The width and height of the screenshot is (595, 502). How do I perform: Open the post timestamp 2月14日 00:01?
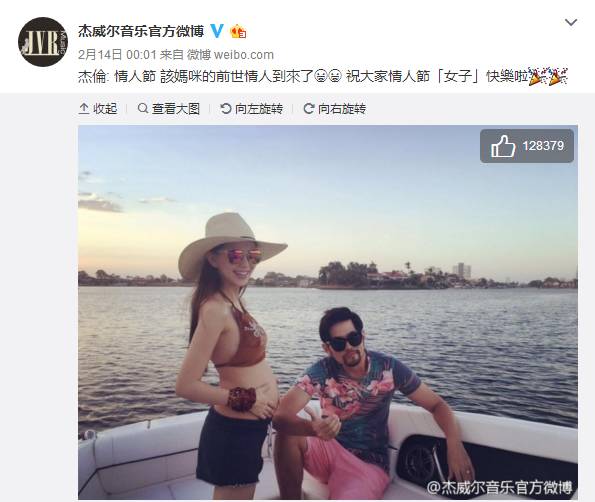pos(117,55)
